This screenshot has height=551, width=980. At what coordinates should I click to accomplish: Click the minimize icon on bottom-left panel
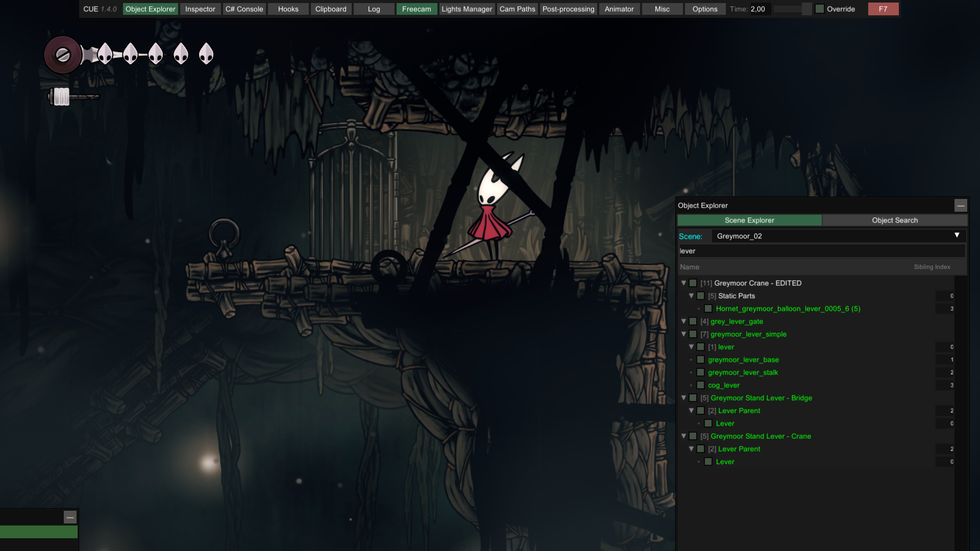(70, 517)
